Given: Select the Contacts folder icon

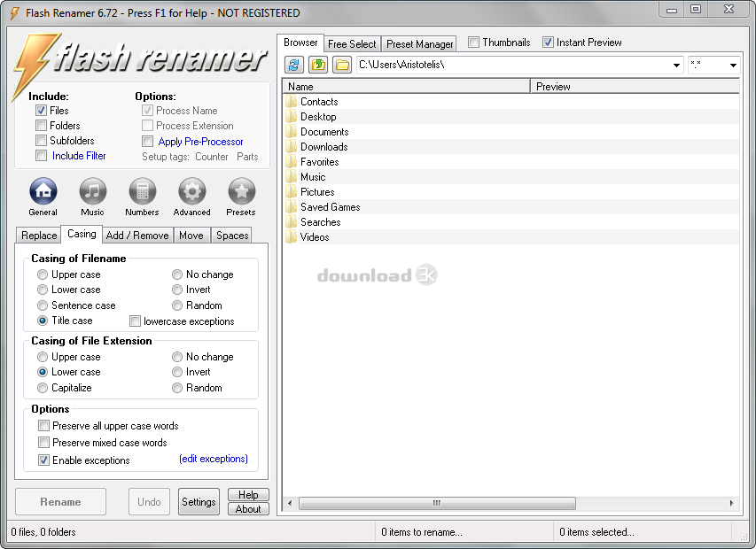Looking at the screenshot, I should 291,102.
